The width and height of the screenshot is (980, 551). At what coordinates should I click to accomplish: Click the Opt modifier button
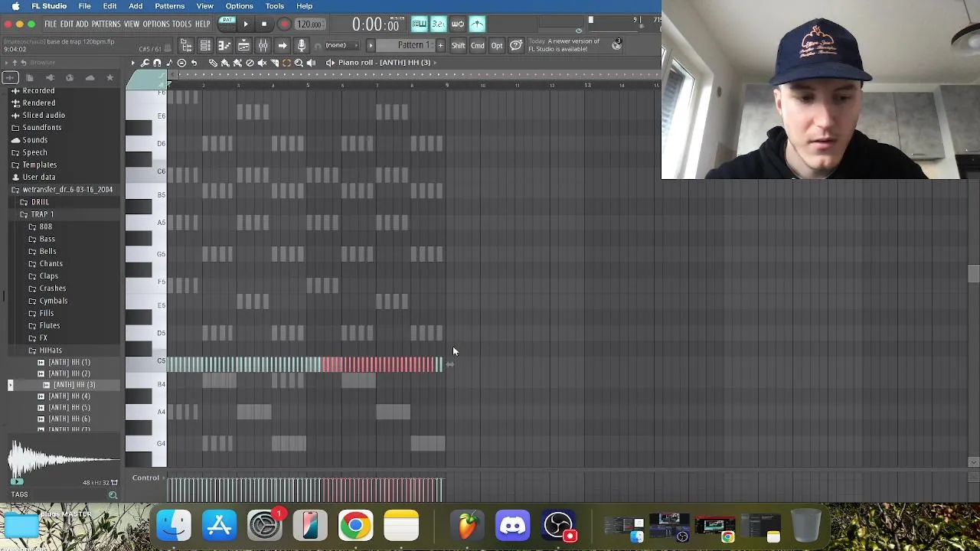click(497, 46)
